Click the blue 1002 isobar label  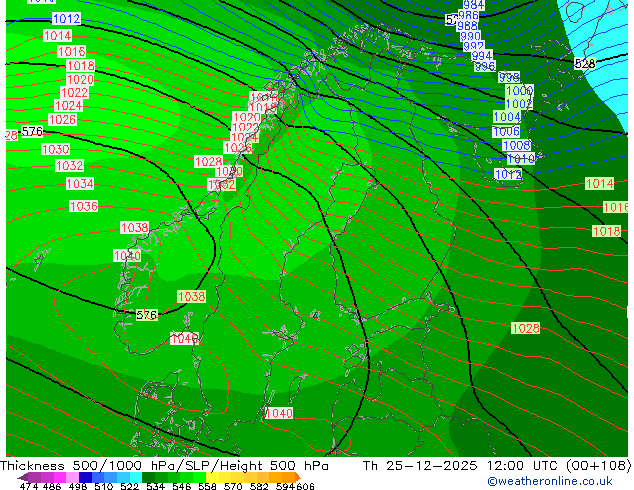coord(519,104)
